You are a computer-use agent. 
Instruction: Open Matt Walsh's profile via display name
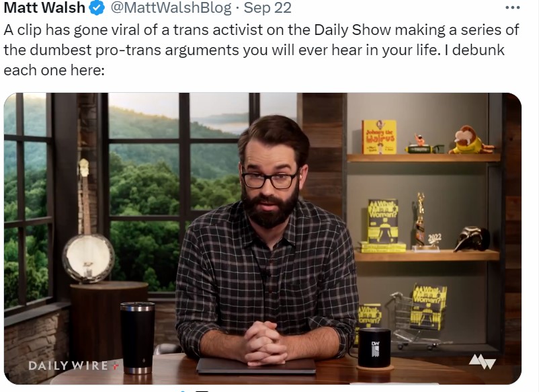point(44,7)
